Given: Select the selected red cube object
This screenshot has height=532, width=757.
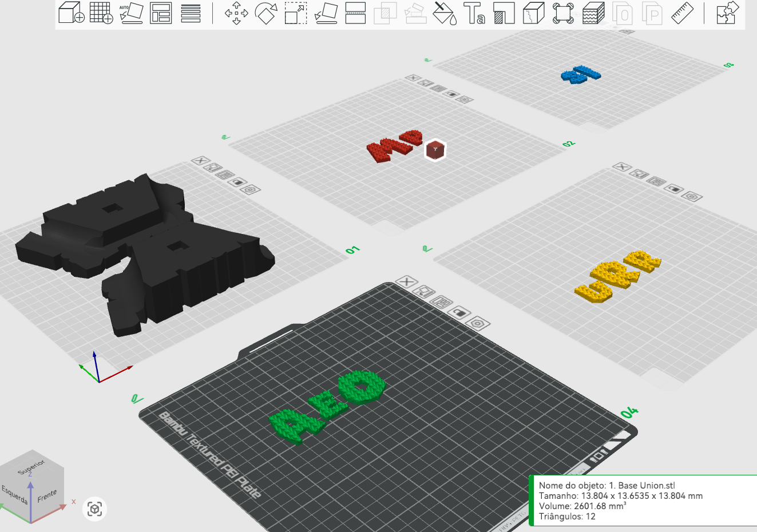Looking at the screenshot, I should pos(435,150).
